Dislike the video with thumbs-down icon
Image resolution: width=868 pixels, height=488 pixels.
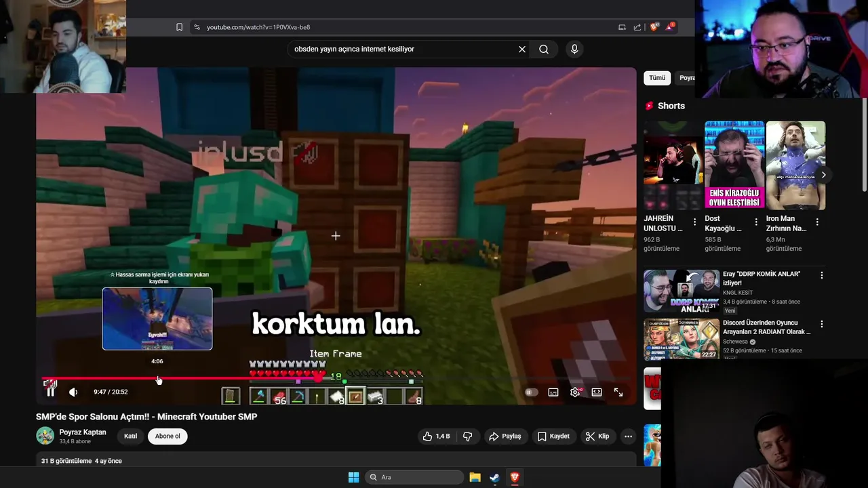468,436
